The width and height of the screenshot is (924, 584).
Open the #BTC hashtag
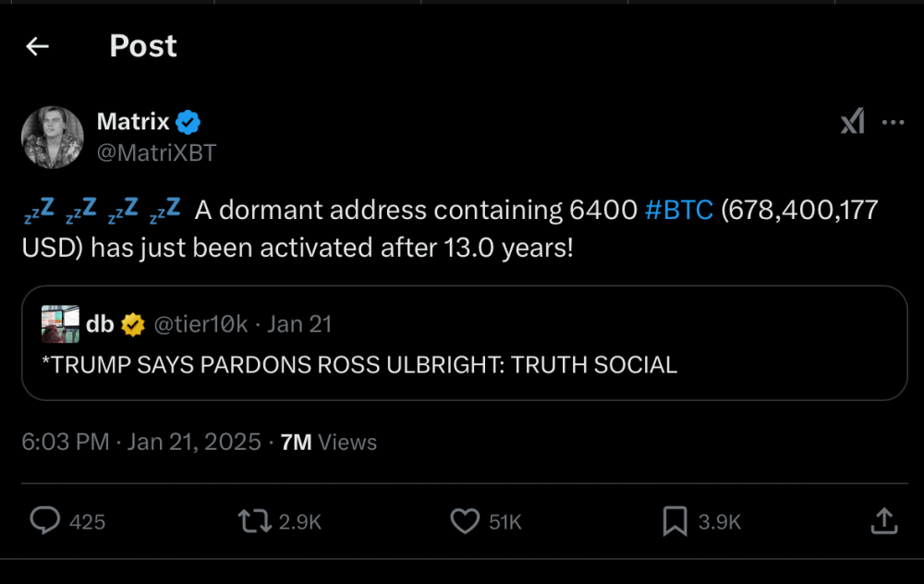pyautogui.click(x=679, y=211)
